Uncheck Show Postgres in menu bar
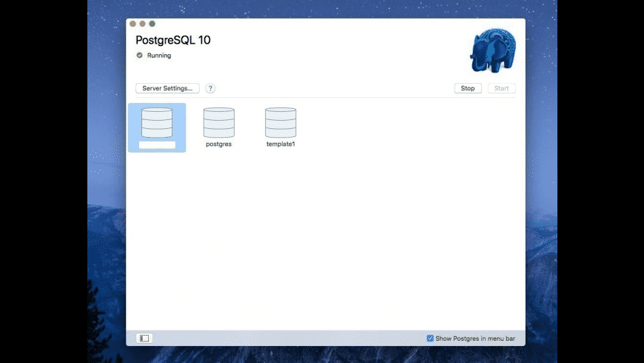This screenshot has width=644, height=363. pyautogui.click(x=430, y=339)
